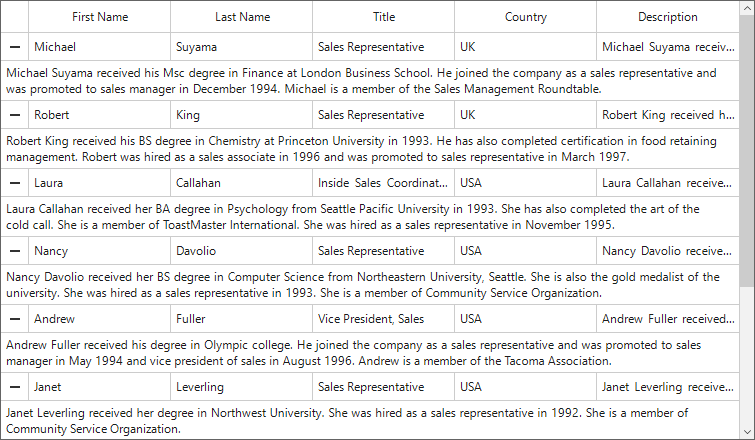Click the vertical scrollbar thumb
Viewport: 755px width, 440px height.
pyautogui.click(x=747, y=149)
